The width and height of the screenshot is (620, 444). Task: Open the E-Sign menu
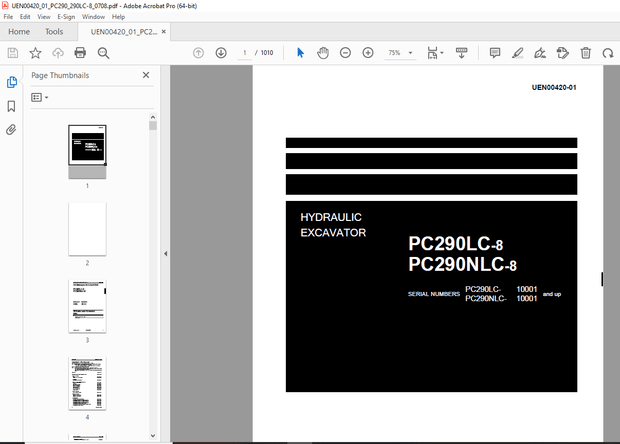[x=66, y=17]
